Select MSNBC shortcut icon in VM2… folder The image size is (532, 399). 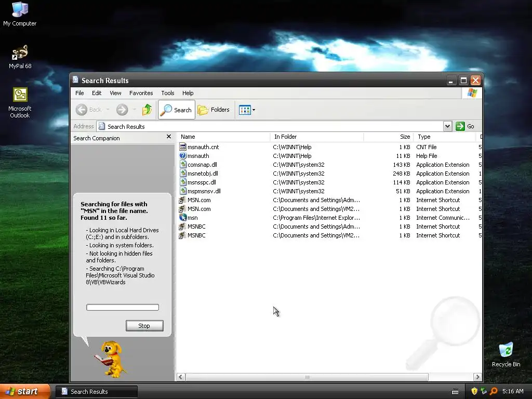183,235
